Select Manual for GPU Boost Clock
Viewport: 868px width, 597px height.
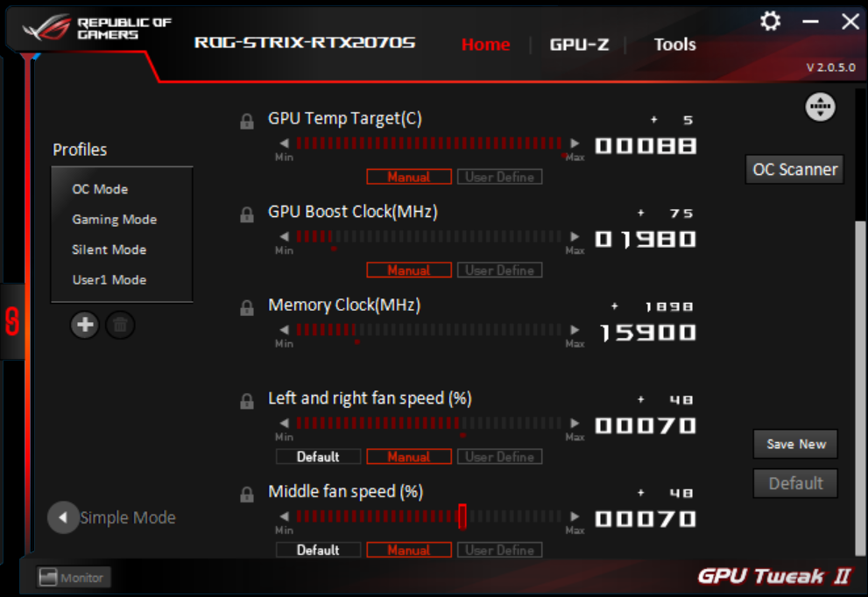(409, 270)
